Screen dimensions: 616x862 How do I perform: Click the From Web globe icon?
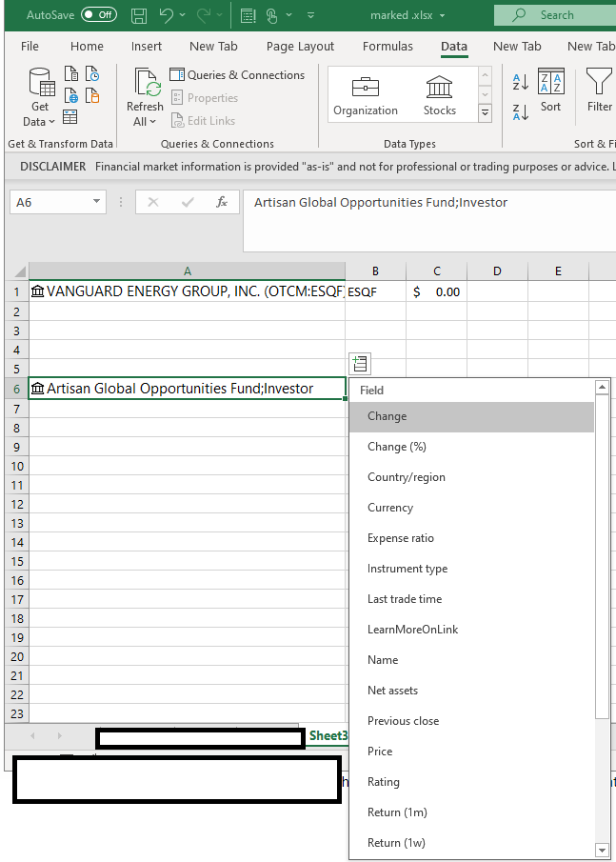point(71,95)
